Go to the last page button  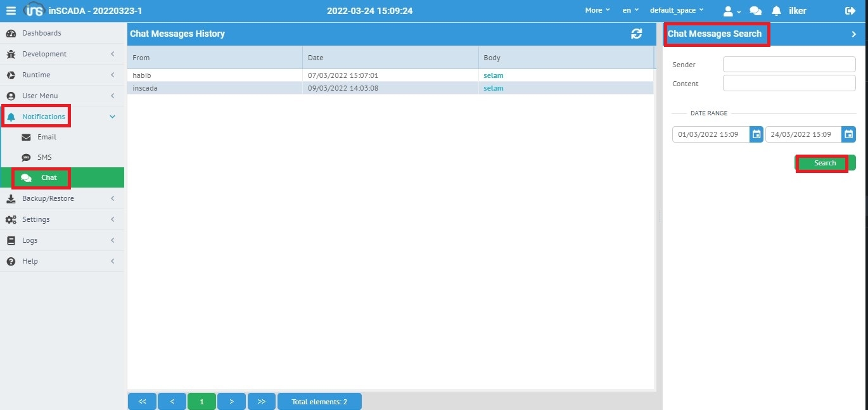pos(261,402)
